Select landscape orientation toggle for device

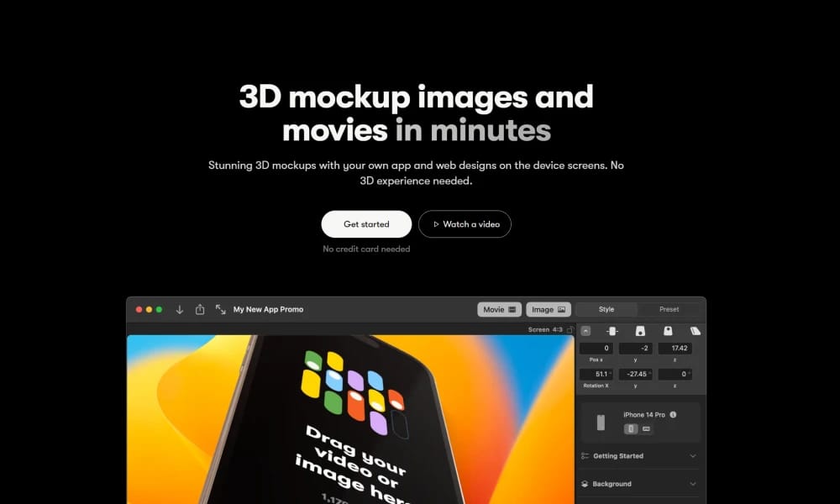(x=646, y=428)
